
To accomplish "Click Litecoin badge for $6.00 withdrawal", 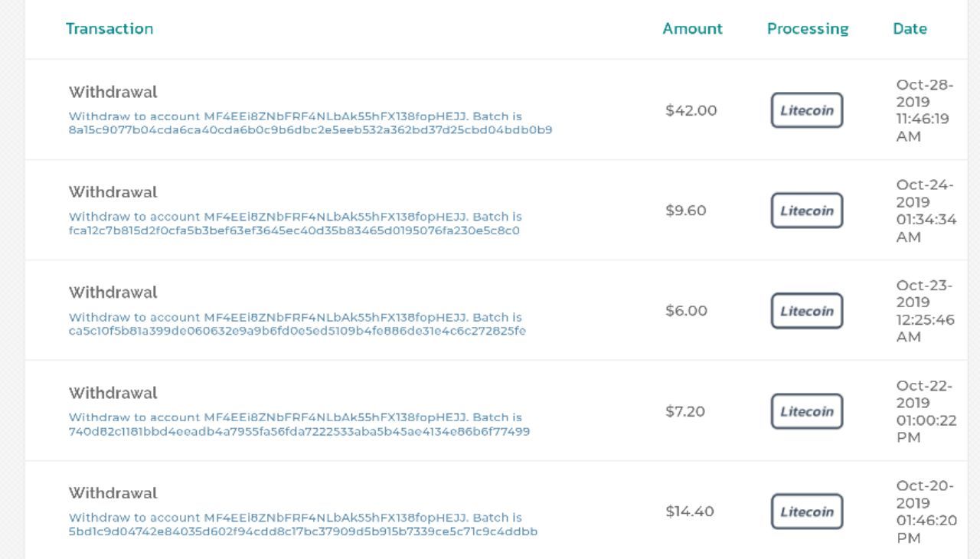I will (806, 311).
